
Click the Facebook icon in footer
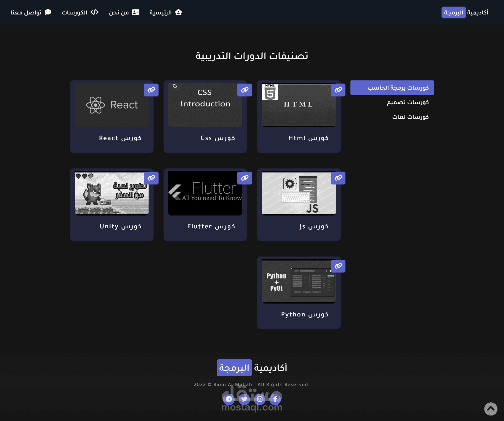pos(275,399)
